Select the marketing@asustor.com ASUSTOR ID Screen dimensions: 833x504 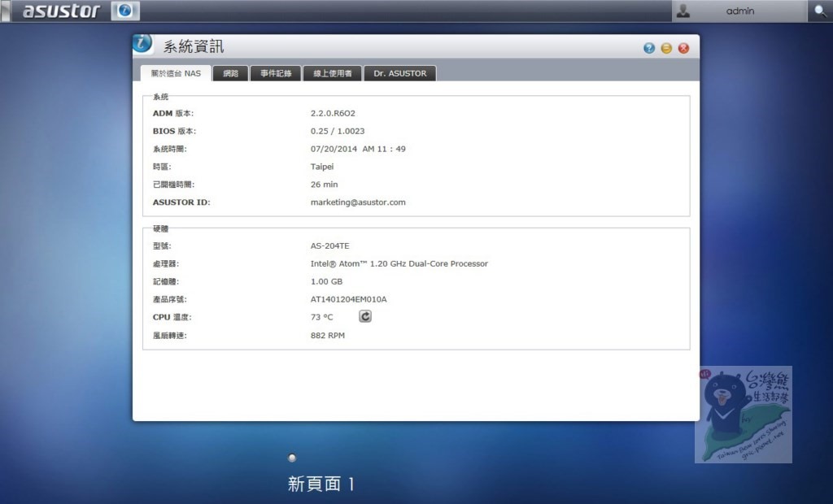click(x=358, y=202)
